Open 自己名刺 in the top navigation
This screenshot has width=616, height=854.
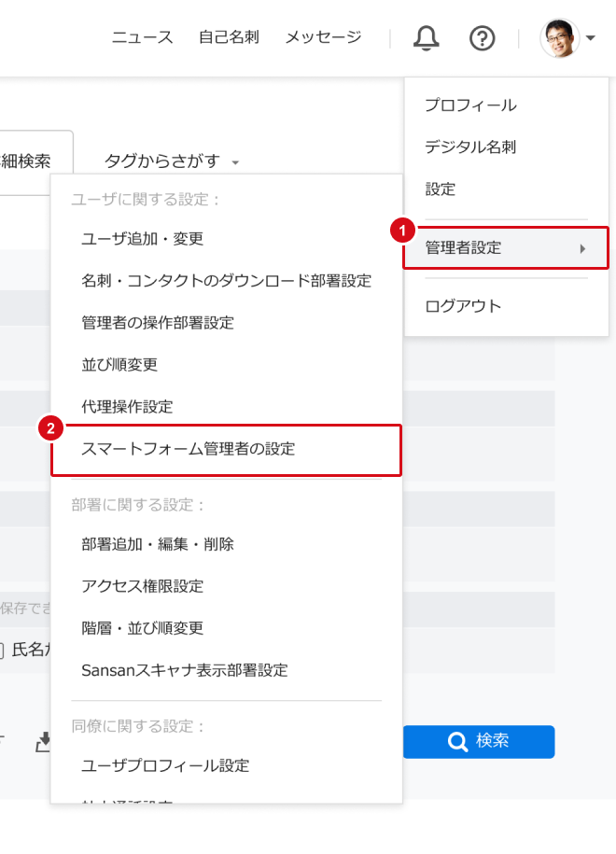[229, 37]
